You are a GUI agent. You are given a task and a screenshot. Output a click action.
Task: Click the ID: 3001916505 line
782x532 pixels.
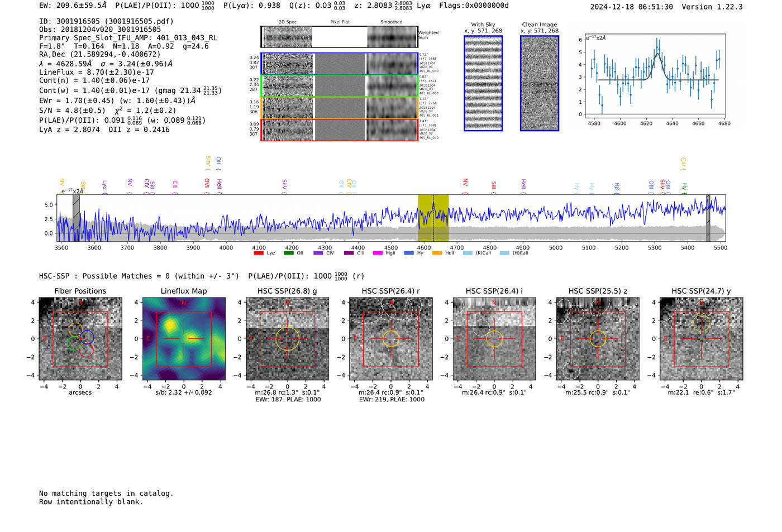click(x=106, y=21)
